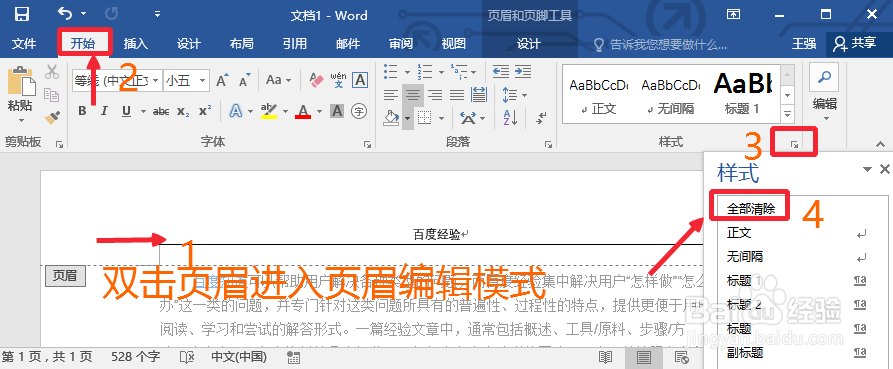Image resolution: width=893 pixels, height=369 pixels.
Task: Click the 王强 account name
Action: point(804,44)
